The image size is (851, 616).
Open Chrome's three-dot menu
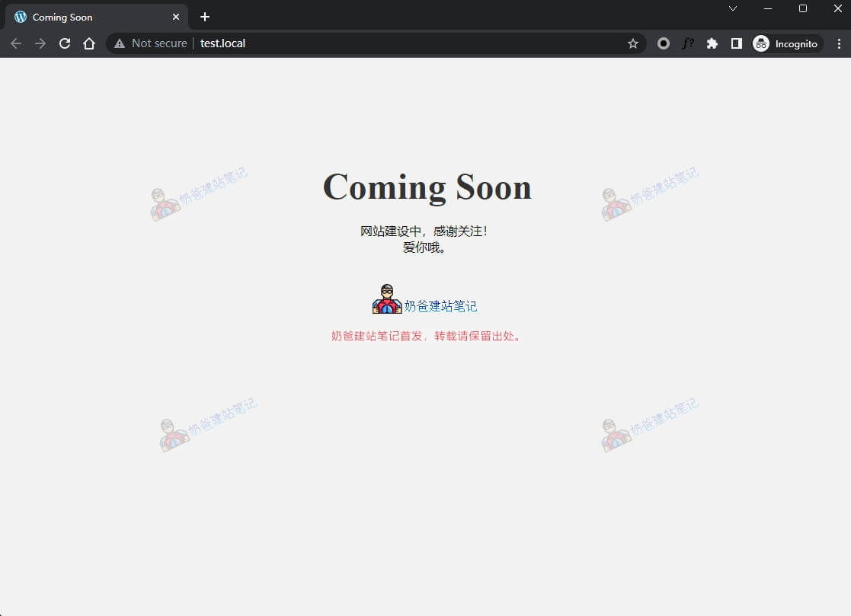click(x=840, y=43)
